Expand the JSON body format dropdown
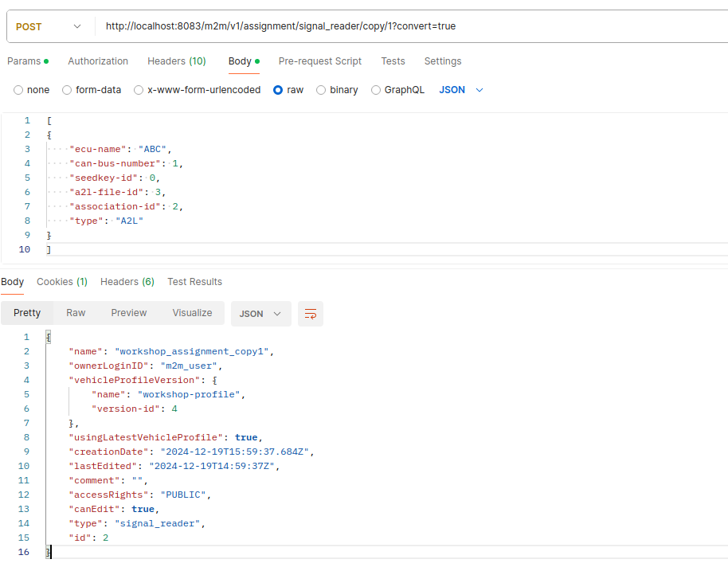 (x=461, y=90)
